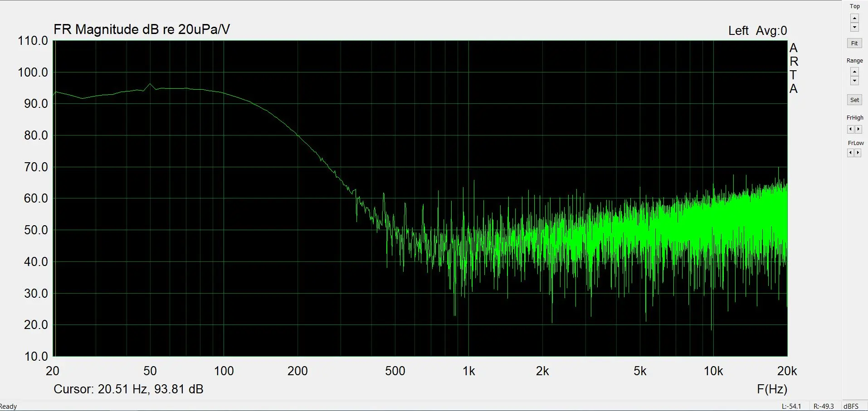This screenshot has height=411, width=868.
Task: Click the Ready status text
Action: pos(9,406)
